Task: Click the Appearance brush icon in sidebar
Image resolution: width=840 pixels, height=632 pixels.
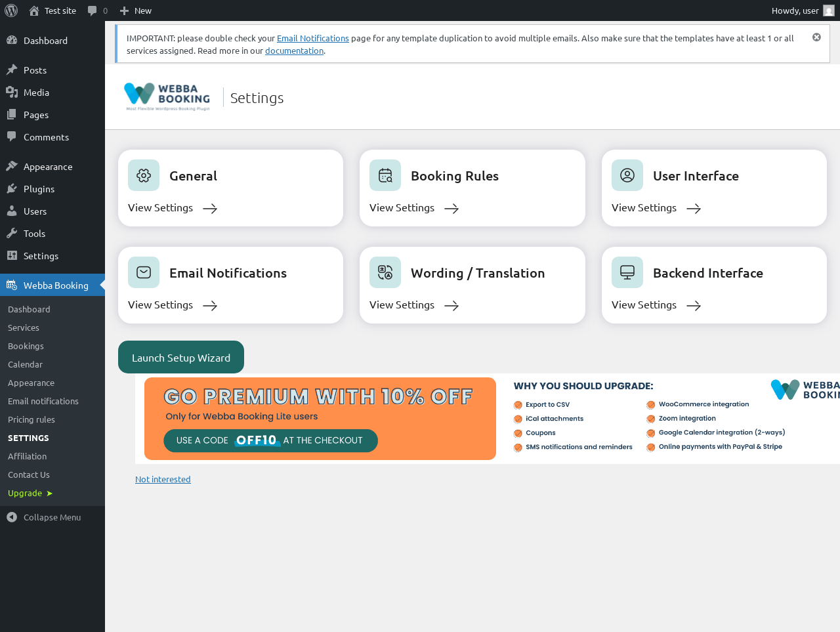Action: (12, 166)
